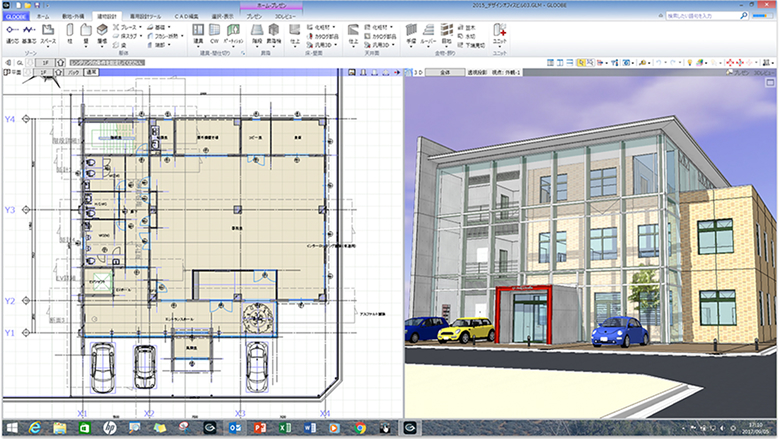
Task: Switch to the ホーム ribbon tab
Action: click(41, 17)
